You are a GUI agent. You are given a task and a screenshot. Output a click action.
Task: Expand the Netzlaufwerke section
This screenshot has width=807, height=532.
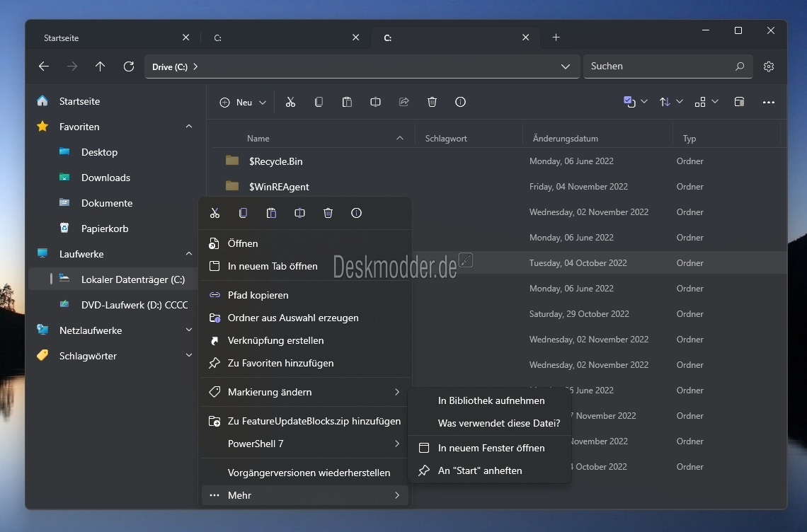click(189, 330)
